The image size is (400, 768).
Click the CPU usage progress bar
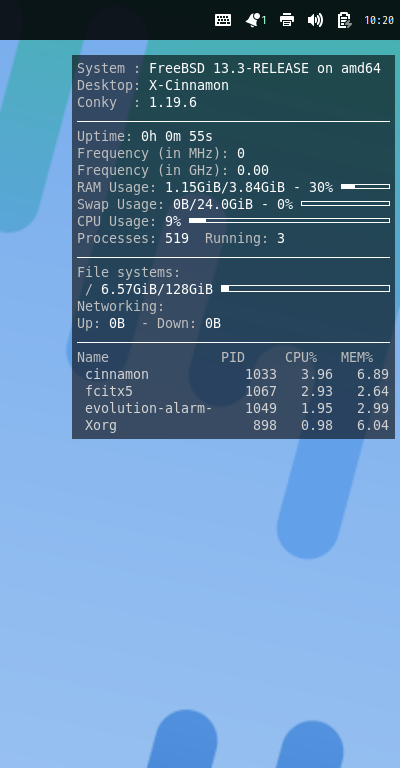pos(289,220)
